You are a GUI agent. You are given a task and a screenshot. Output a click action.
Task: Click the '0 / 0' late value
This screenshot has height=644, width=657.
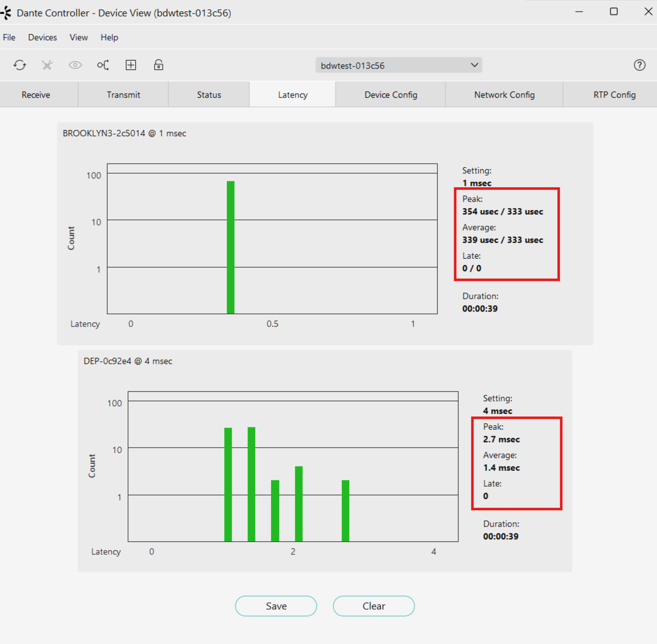point(471,268)
